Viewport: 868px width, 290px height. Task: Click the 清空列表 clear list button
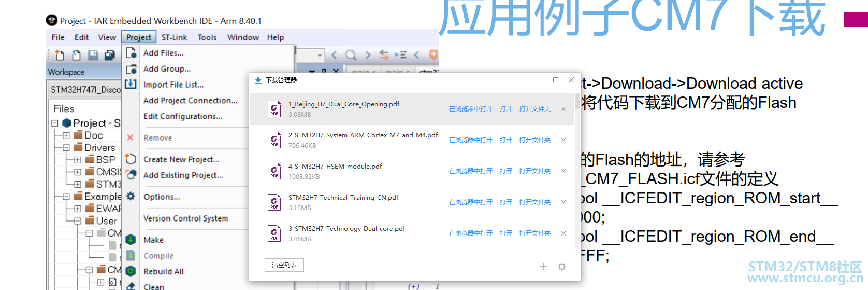(x=284, y=265)
